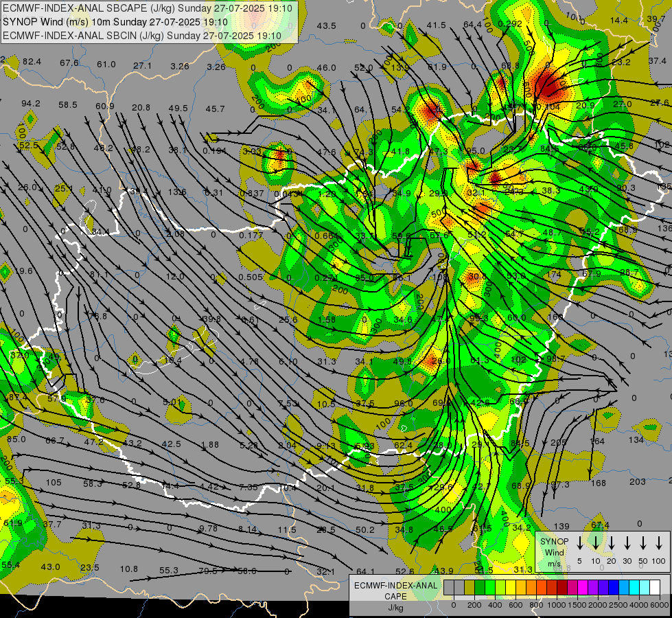672x618 pixels.
Task: Select the dark green CAPE legend swatch
Action: pos(480,588)
